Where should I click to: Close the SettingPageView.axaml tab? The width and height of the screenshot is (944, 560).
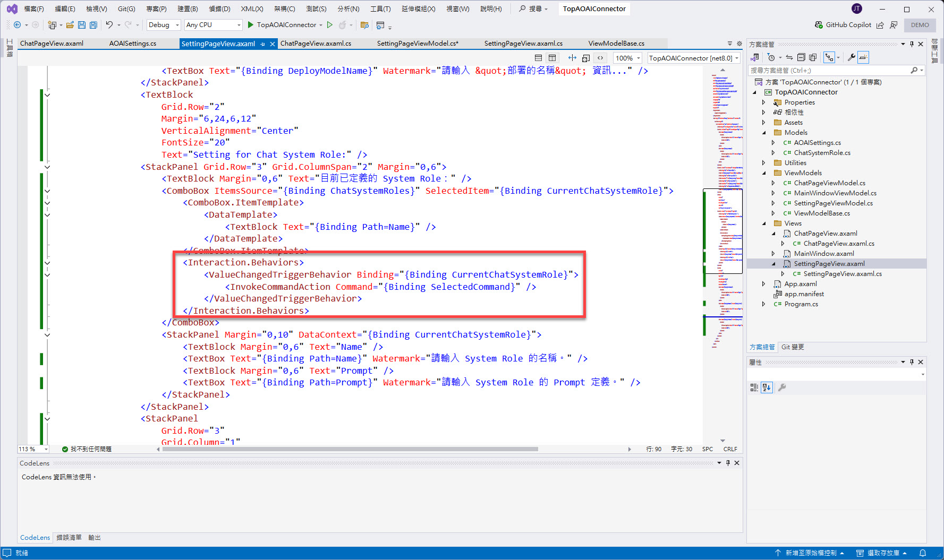[x=273, y=44]
